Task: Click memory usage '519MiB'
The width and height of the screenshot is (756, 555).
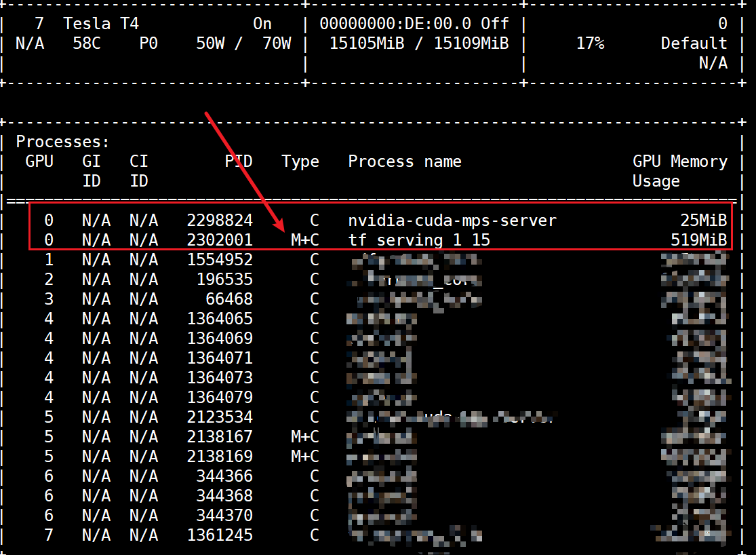Action: coord(698,240)
